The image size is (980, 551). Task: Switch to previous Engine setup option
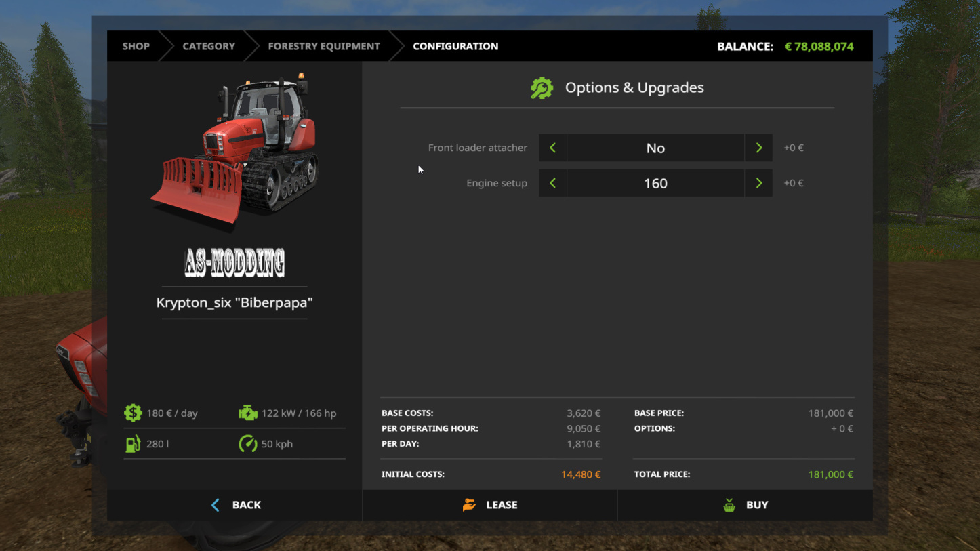pos(552,183)
